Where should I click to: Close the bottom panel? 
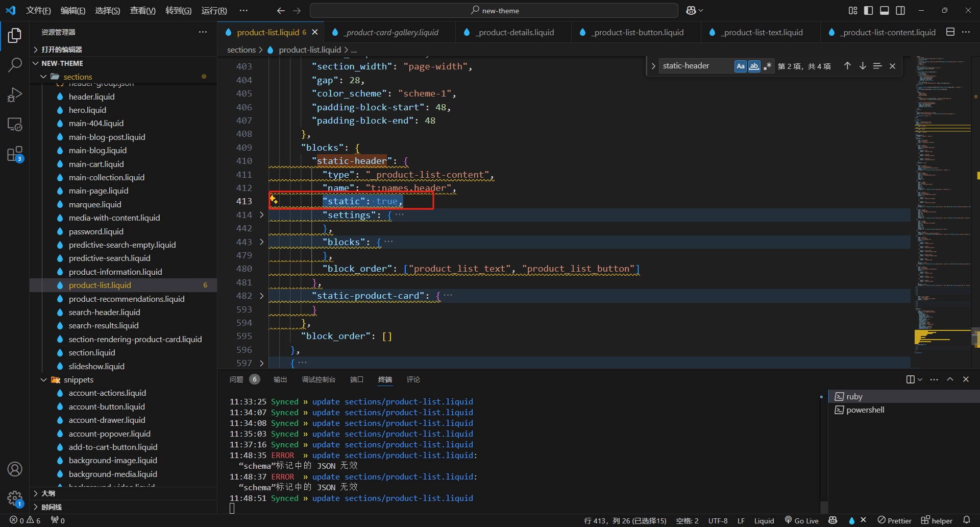[966, 379]
